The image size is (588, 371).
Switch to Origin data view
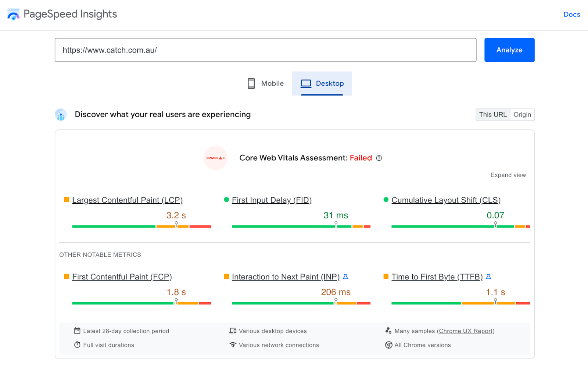522,114
